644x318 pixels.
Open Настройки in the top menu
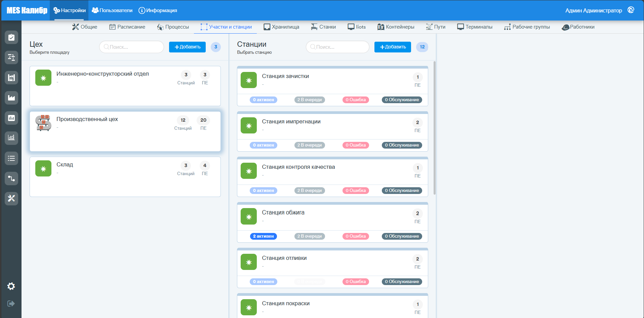click(69, 10)
